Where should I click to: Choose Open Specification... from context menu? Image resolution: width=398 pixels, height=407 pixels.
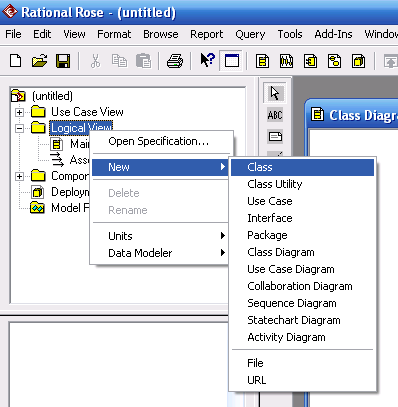coord(159,141)
